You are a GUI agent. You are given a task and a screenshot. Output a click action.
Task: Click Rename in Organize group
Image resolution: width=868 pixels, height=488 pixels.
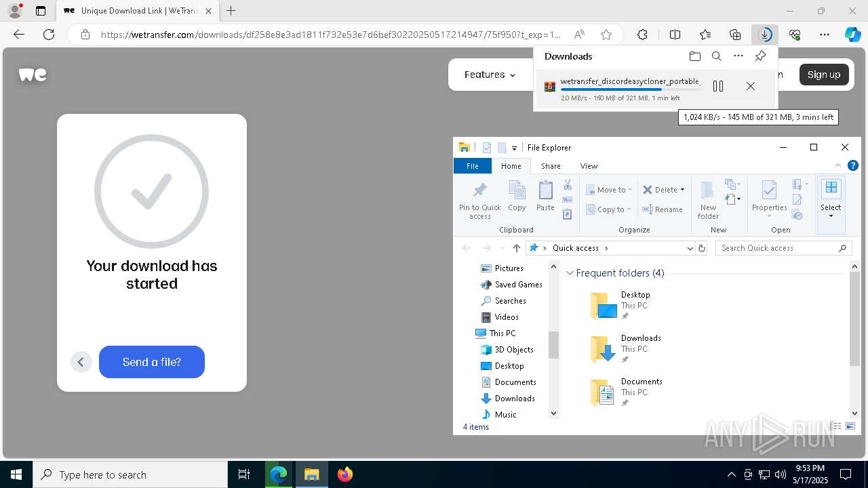click(x=663, y=209)
